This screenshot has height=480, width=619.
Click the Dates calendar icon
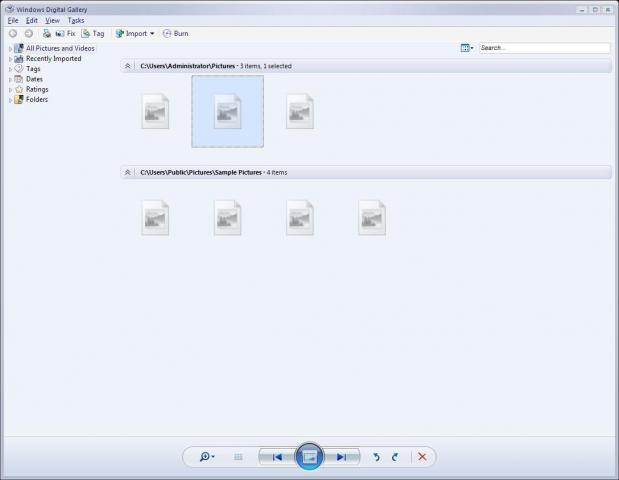19,79
